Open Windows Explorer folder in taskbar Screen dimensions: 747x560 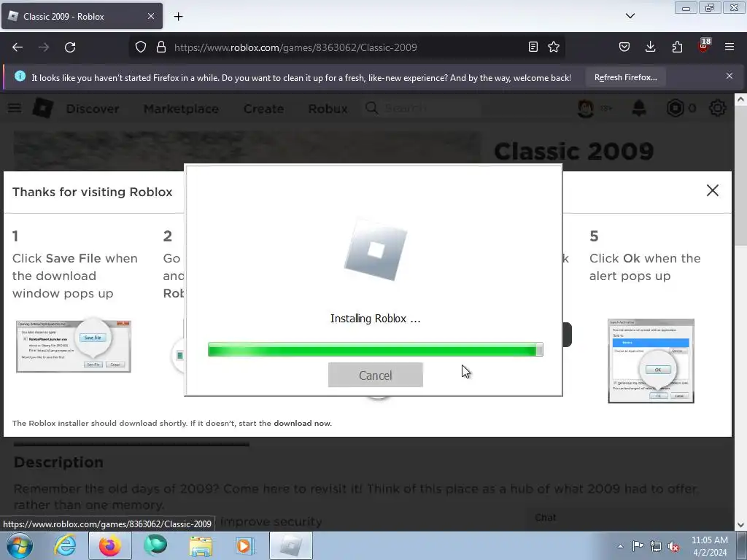tap(201, 545)
